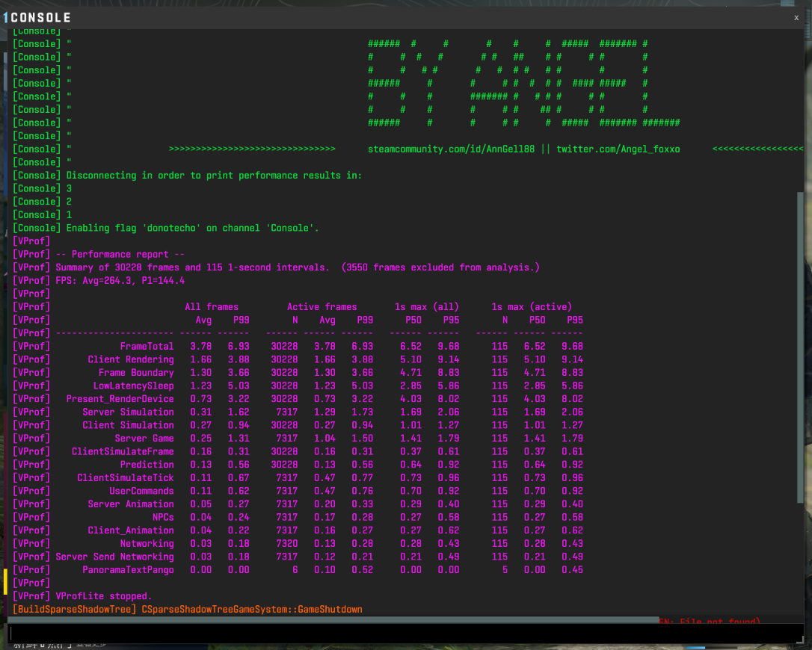Image resolution: width=812 pixels, height=650 pixels.
Task: Click the countdown line showing 2
Action: pyautogui.click(x=69, y=202)
